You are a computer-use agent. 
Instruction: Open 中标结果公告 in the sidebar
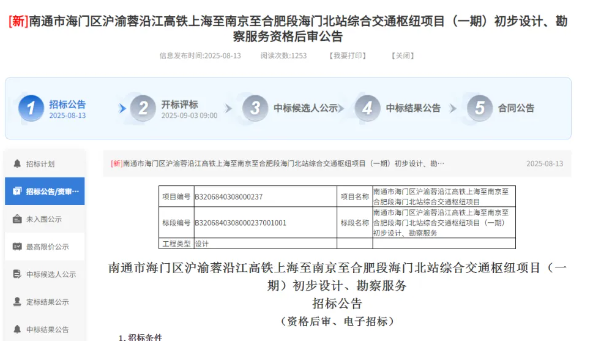pyautogui.click(x=45, y=329)
